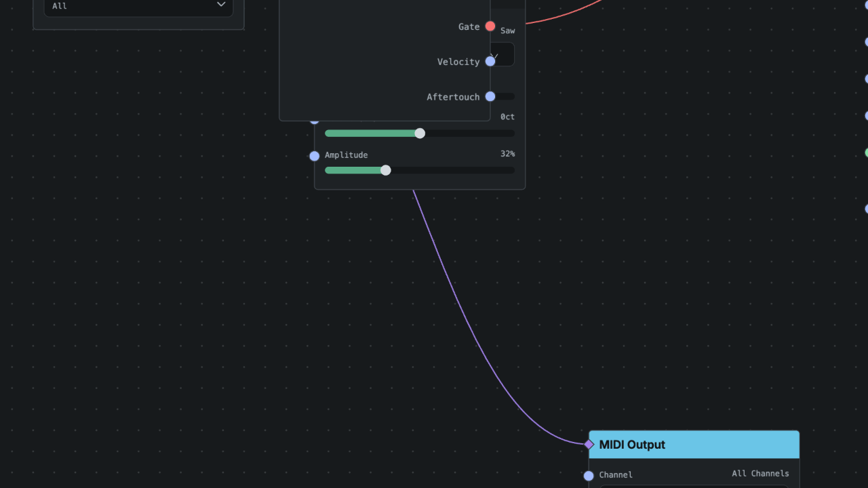Screen dimensions: 868x488
Task: Click the Aftertouch label
Action: click(453, 97)
